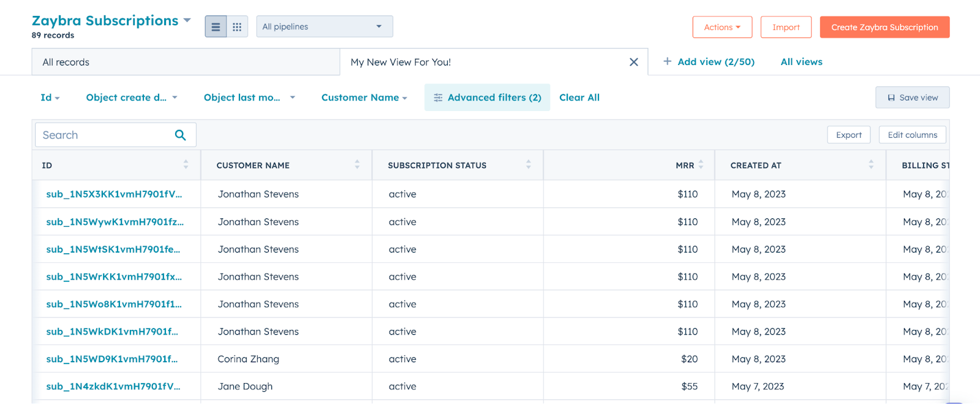This screenshot has width=980, height=404.
Task: Add a new view
Action: (x=709, y=62)
